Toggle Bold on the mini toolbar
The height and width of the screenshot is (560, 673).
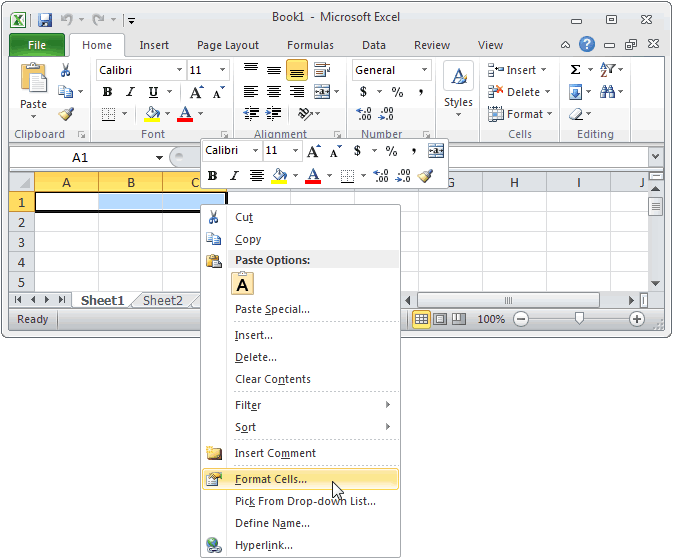coord(212,176)
